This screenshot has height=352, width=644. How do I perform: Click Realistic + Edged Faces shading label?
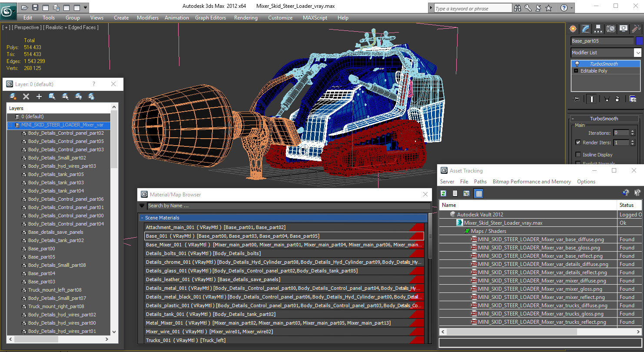pos(72,27)
